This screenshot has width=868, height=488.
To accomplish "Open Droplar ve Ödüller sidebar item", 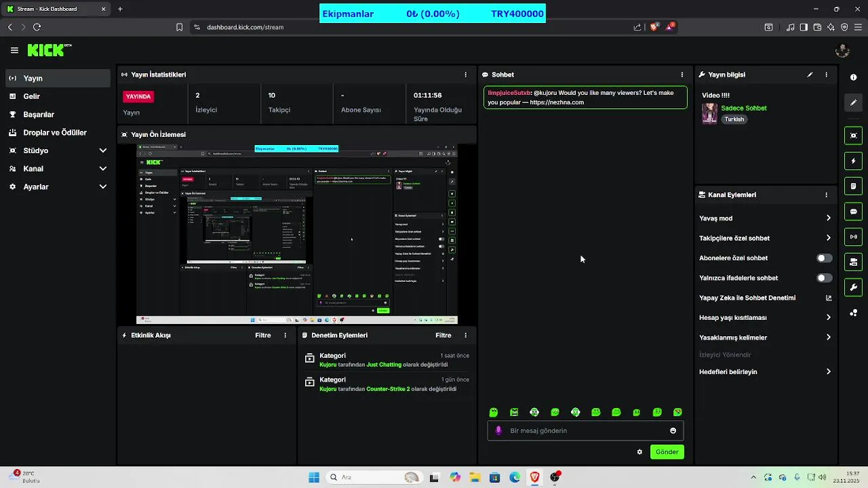I will (58, 133).
